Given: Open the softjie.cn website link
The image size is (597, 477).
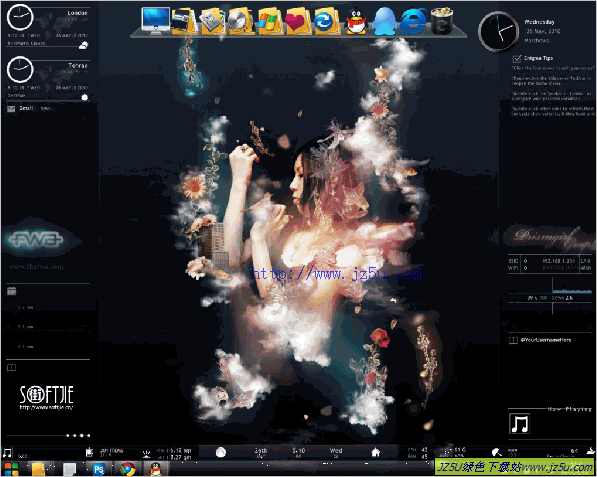Looking at the screenshot, I should 46,407.
